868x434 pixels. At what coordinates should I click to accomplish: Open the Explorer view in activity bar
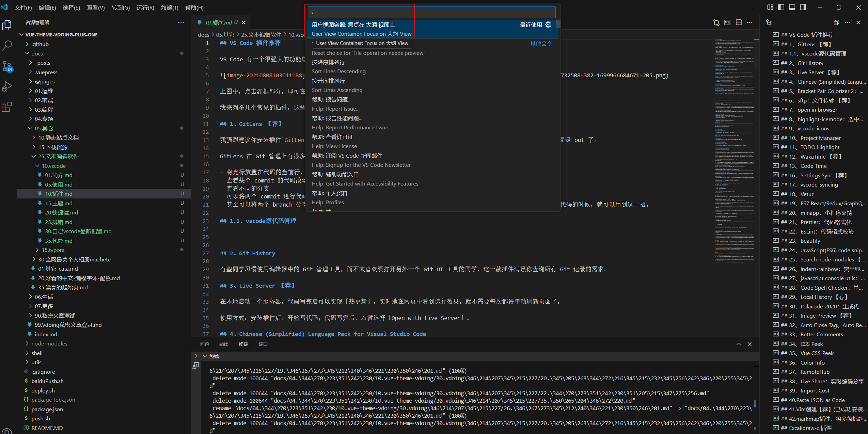coord(7,25)
